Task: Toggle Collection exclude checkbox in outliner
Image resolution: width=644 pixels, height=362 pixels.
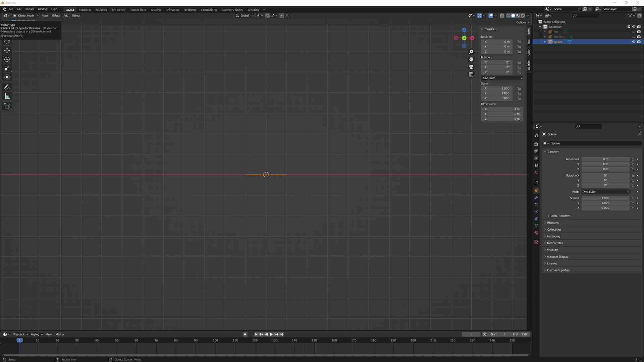Action: point(629,27)
